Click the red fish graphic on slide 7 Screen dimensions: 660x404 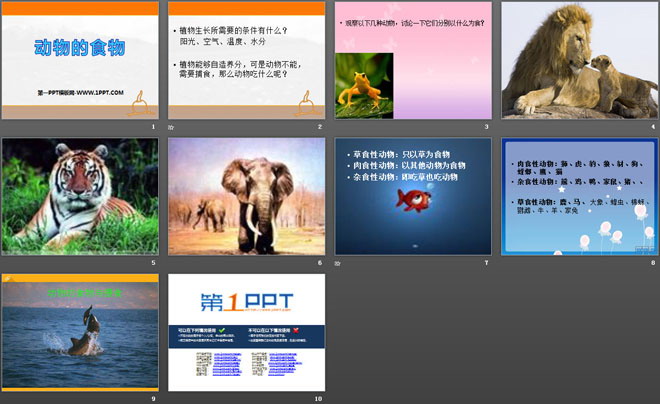point(415,199)
